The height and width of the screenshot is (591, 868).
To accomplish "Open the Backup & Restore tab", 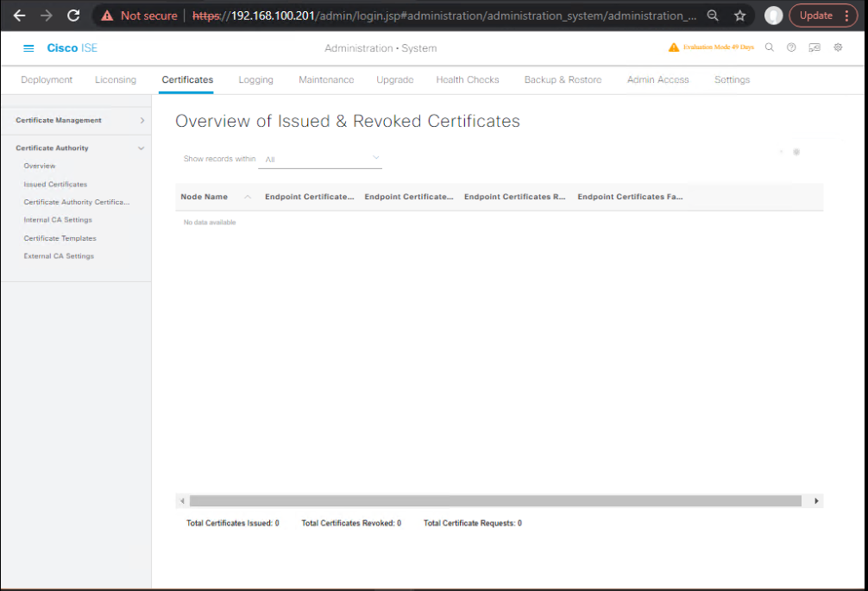I will tap(563, 79).
